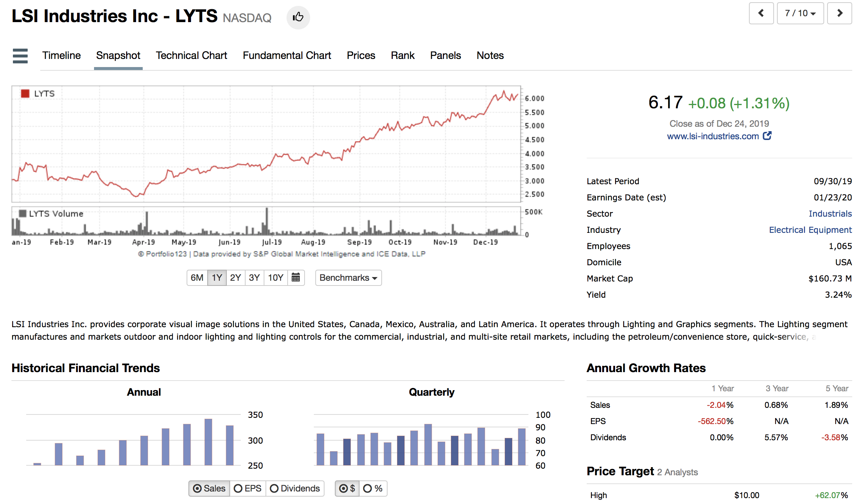Open the hamburger menu icon

coord(20,56)
